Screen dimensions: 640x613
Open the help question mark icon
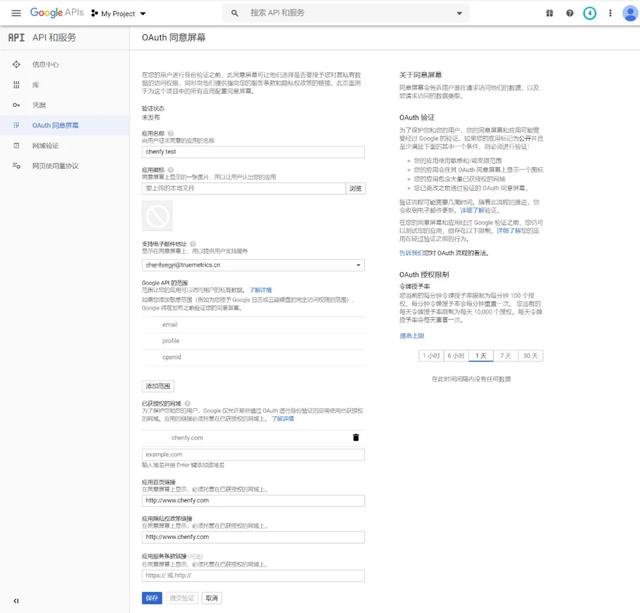pyautogui.click(x=569, y=13)
